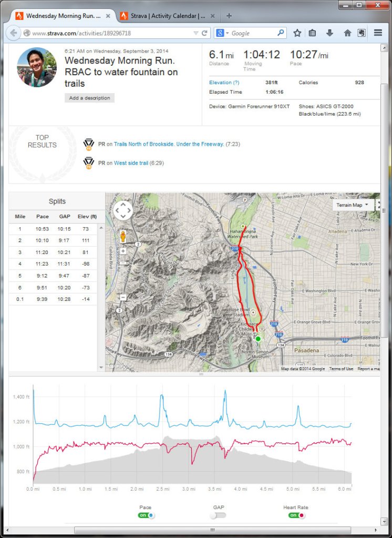Select the Pegman street view icon on the map

coord(123,237)
